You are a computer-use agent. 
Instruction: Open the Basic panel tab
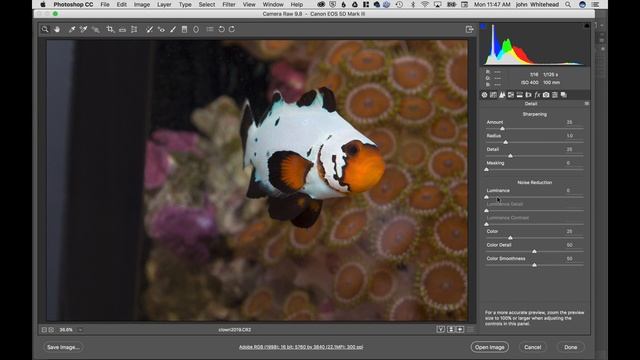(484, 95)
